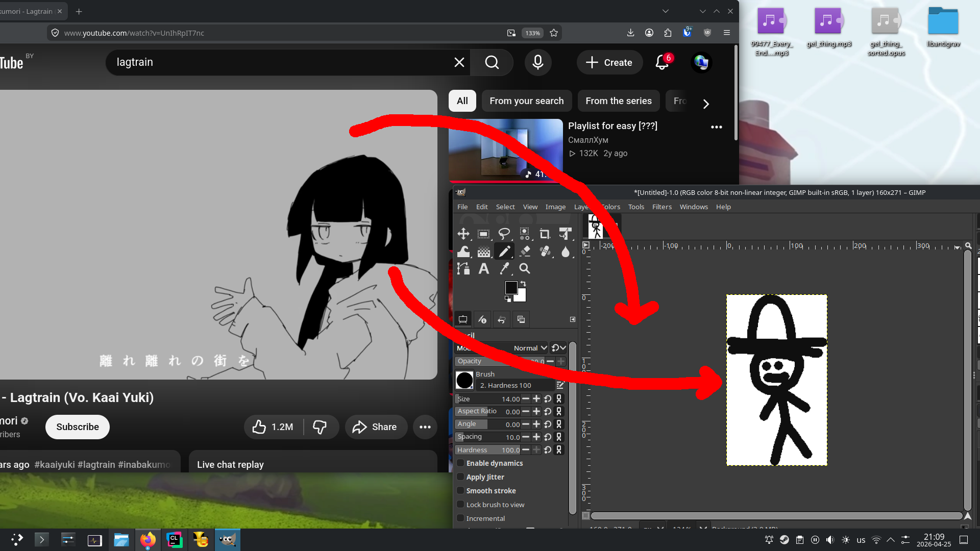Select the Color Picker tool in GIMP
The width and height of the screenshot is (980, 551).
[x=504, y=269]
